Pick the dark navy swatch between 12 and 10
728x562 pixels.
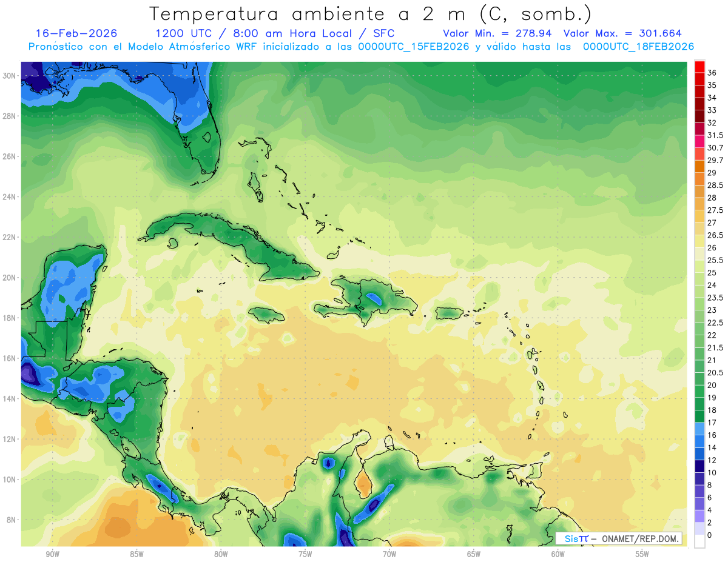point(699,466)
